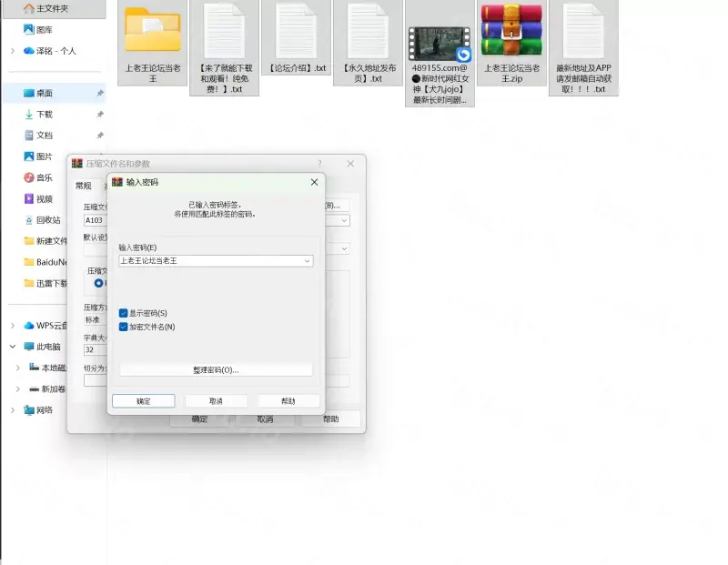Toggle the 显示密码(S) checkbox
Screen dimensions: 728x565
tap(124, 313)
